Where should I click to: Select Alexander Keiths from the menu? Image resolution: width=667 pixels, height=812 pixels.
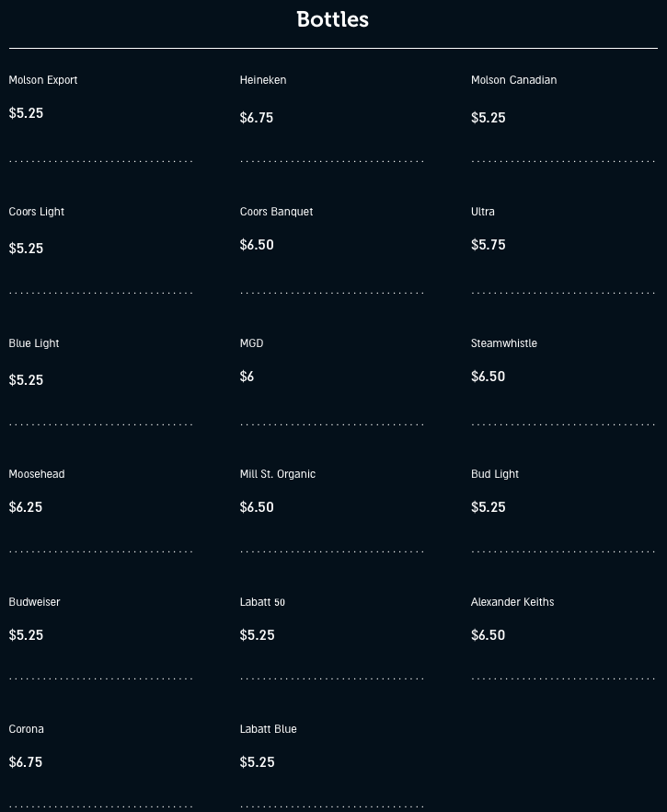[512, 602]
